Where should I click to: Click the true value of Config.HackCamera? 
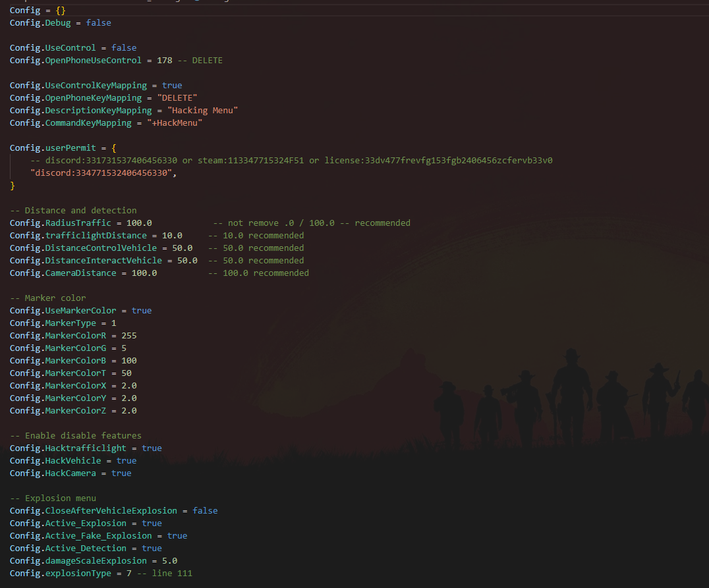coord(121,473)
